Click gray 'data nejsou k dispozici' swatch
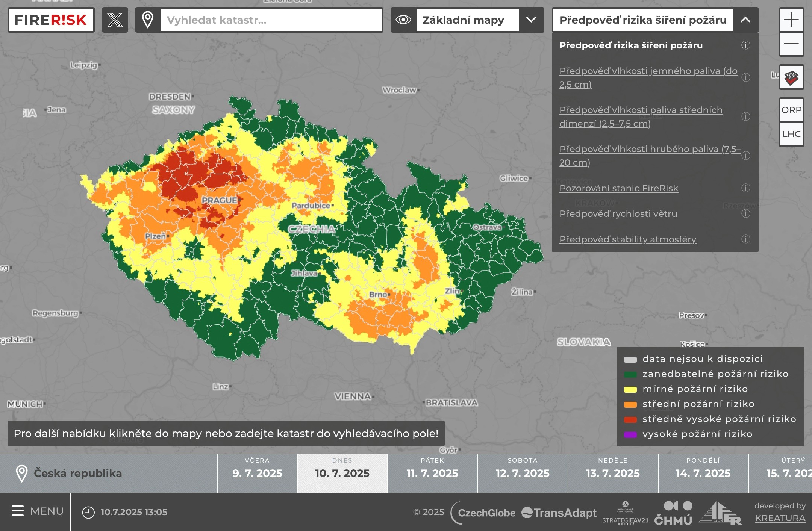Image resolution: width=812 pixels, height=531 pixels. [x=630, y=359]
